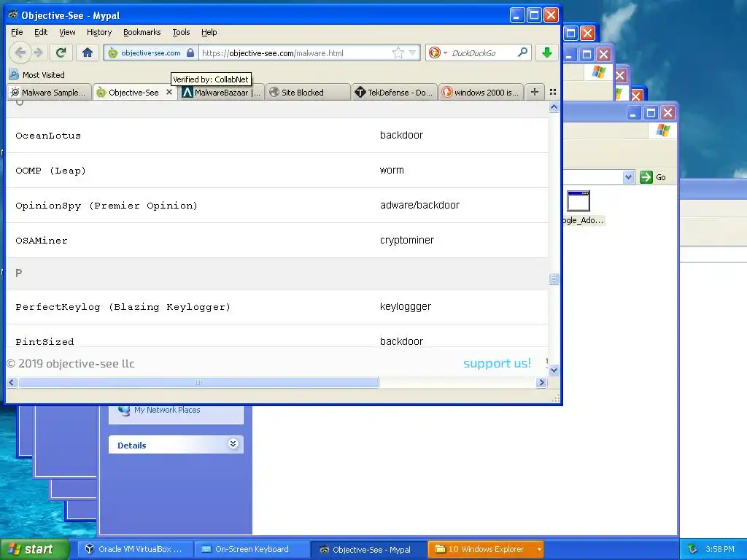Click the PerfectKeylog (Blazing Keylogger) entry
Image resolution: width=747 pixels, height=560 pixels.
coord(123,307)
